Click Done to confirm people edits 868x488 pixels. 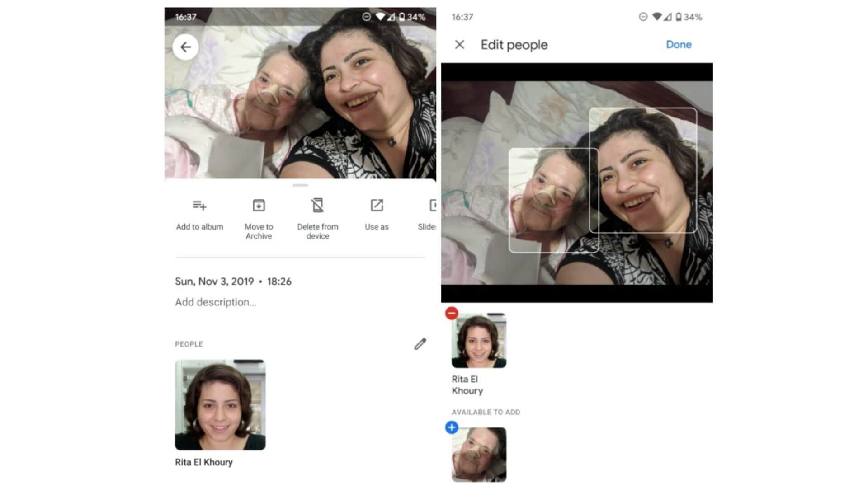pyautogui.click(x=679, y=45)
